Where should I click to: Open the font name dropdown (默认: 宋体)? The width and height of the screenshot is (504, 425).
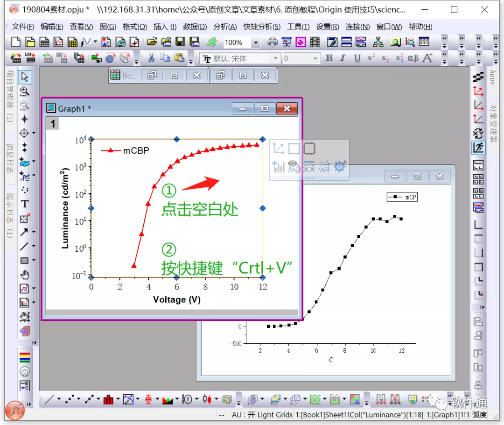pyautogui.click(x=275, y=58)
